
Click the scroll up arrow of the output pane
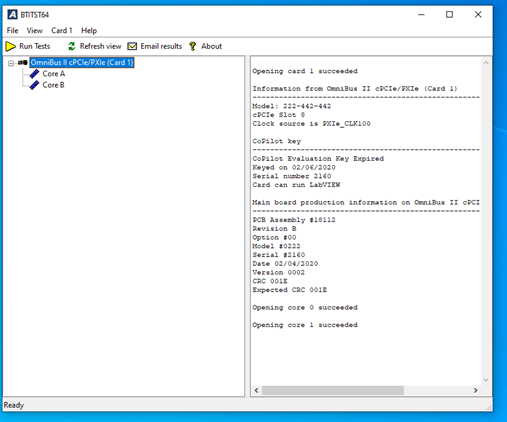[x=486, y=63]
